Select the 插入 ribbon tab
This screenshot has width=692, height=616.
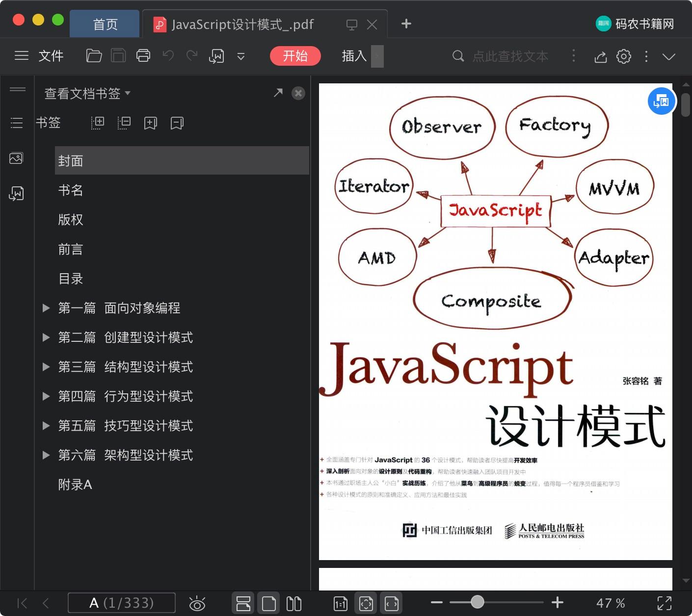(x=354, y=56)
